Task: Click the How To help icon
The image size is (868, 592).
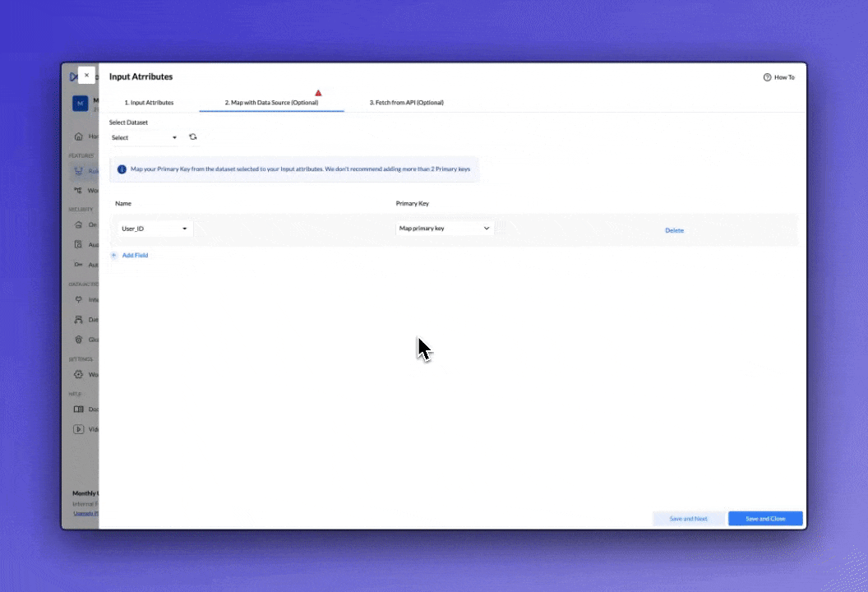Action: [x=767, y=77]
